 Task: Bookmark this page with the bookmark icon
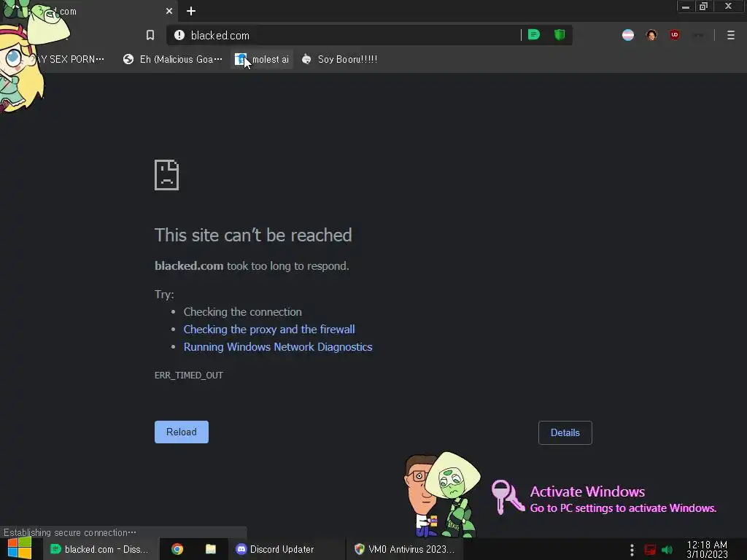pos(150,35)
